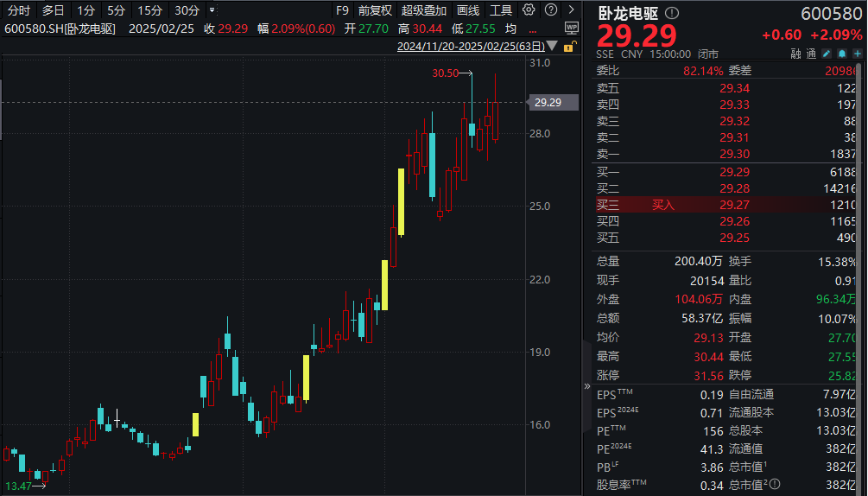Open chart settings gear icon

click(529, 10)
